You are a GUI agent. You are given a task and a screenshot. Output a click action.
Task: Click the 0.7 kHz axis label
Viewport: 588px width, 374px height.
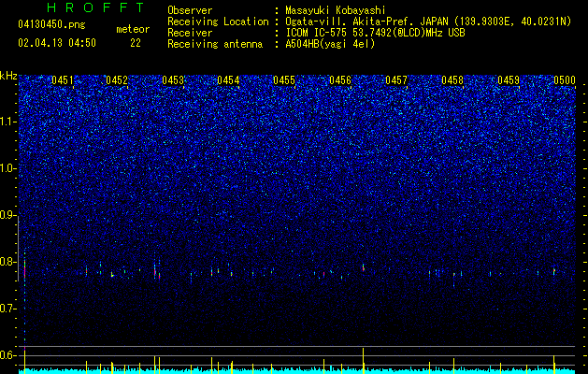(x=8, y=309)
